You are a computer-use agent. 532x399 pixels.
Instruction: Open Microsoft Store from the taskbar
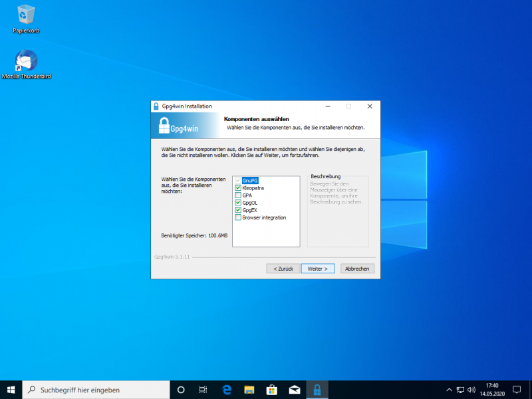tap(271, 390)
